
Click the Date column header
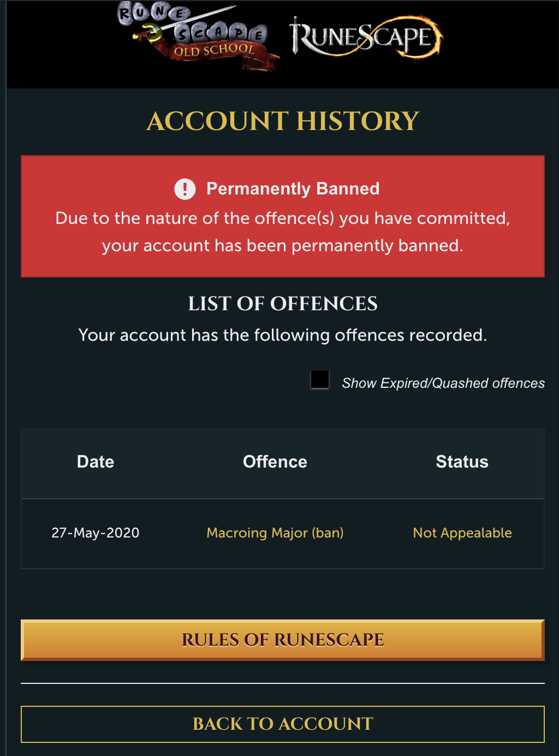[x=96, y=462]
